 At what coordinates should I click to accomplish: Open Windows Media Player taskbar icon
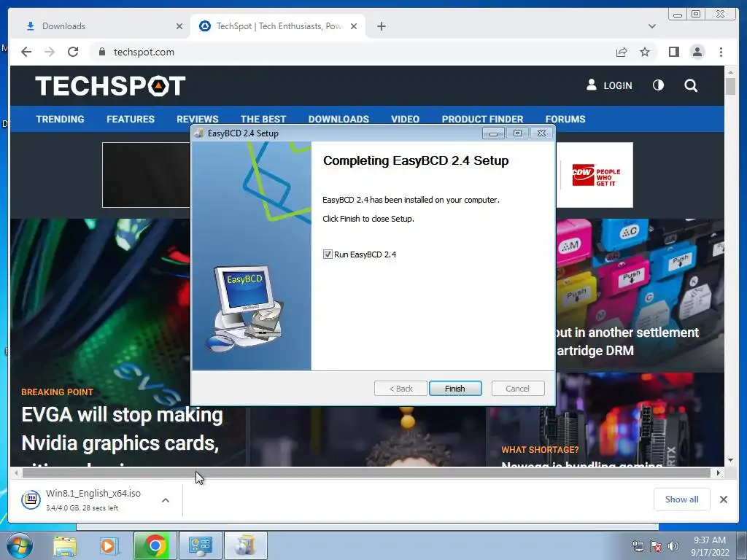click(x=109, y=545)
